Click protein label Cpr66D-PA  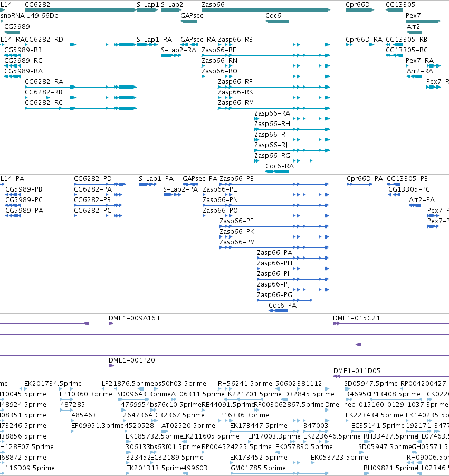(x=365, y=179)
